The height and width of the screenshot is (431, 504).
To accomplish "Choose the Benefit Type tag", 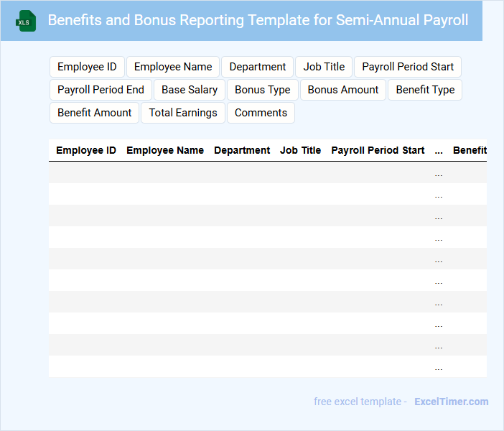I will 425,90.
